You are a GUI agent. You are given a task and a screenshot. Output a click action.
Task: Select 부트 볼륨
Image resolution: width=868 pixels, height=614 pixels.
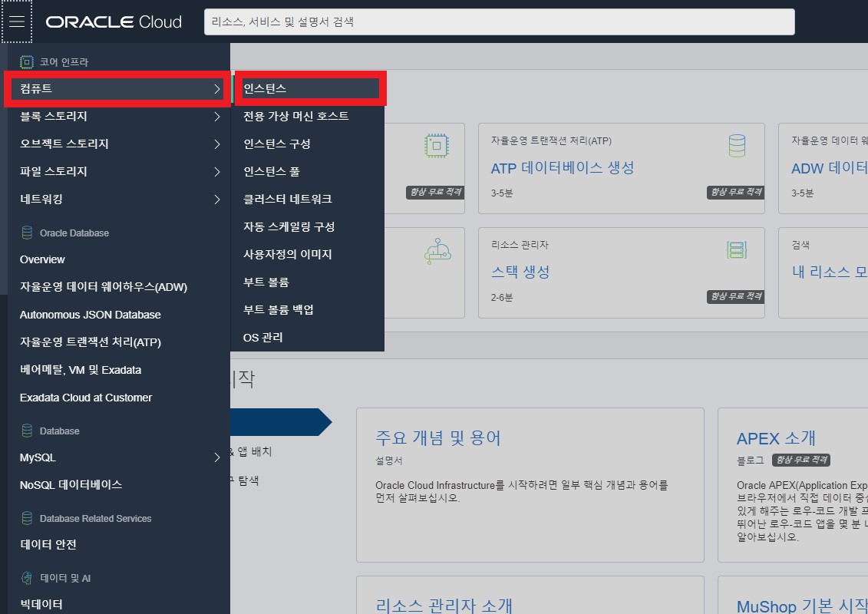coord(266,282)
